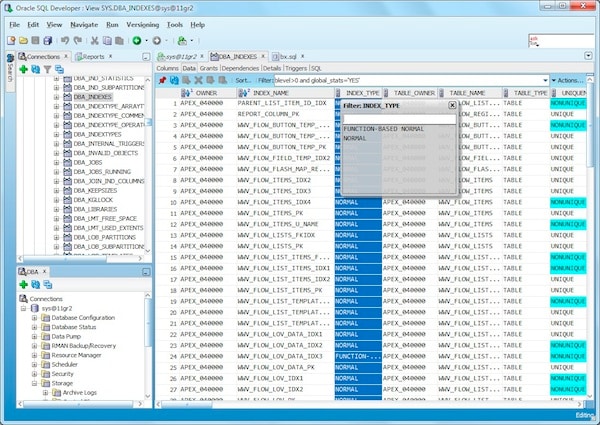Click the Undo arrow in main toolbar
Image resolution: width=600 pixels, height=425 pixels.
point(65,40)
